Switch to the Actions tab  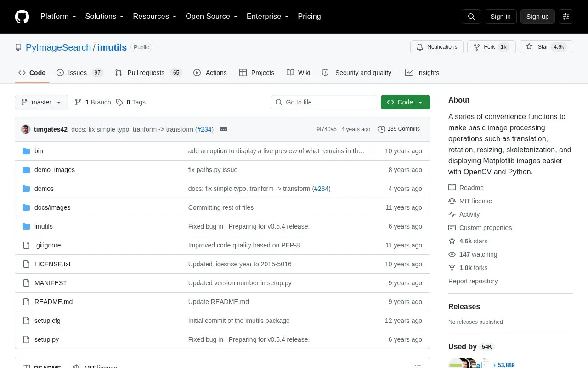210,73
